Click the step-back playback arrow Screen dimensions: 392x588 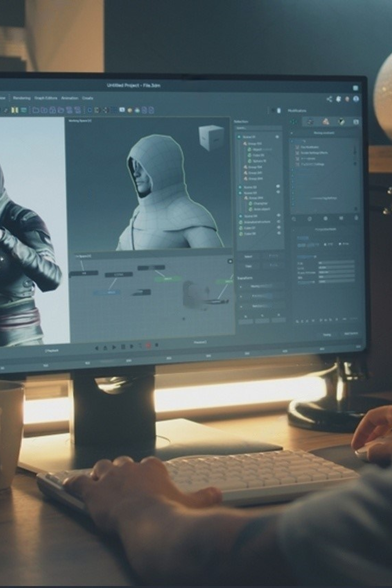pos(97,347)
